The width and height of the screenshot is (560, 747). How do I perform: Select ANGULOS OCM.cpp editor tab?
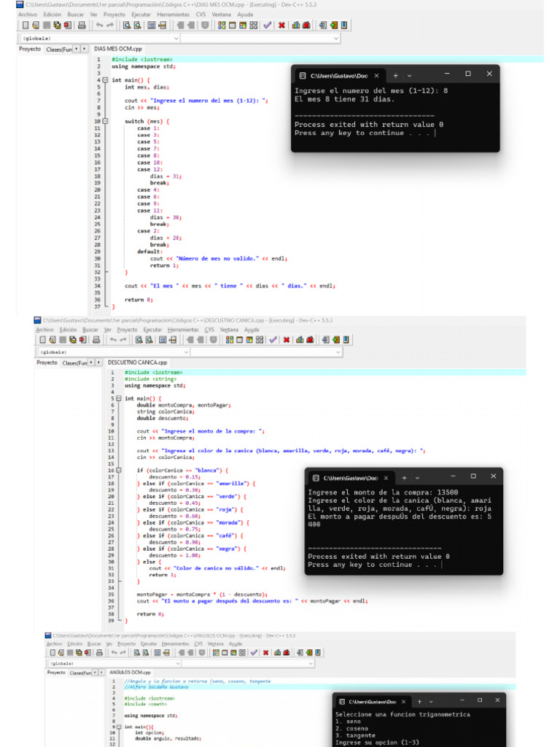[x=130, y=672]
